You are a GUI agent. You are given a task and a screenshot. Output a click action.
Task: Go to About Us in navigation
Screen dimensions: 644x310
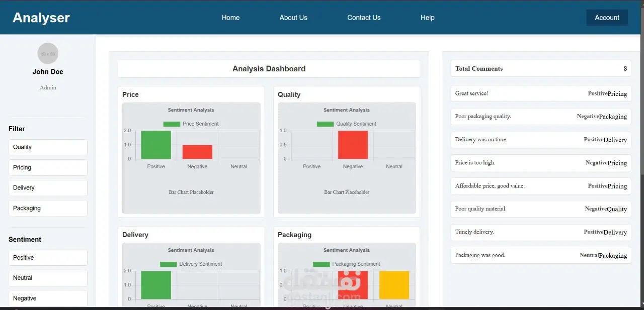(x=293, y=18)
